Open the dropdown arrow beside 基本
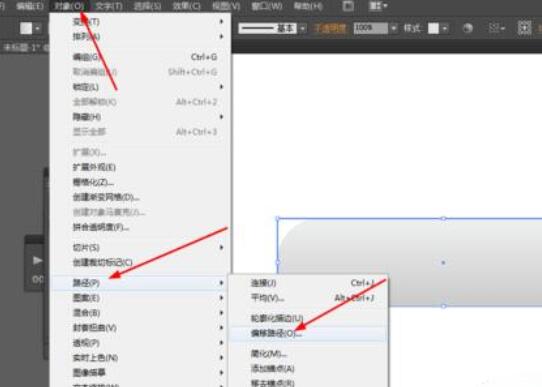Screen dimensions: 542x387 [x=303, y=28]
